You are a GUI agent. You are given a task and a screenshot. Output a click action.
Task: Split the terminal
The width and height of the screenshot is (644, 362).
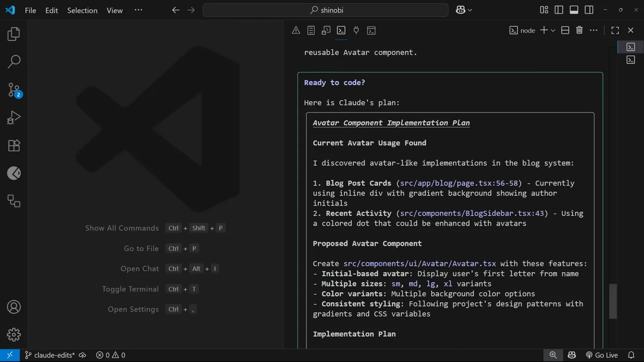(x=565, y=30)
